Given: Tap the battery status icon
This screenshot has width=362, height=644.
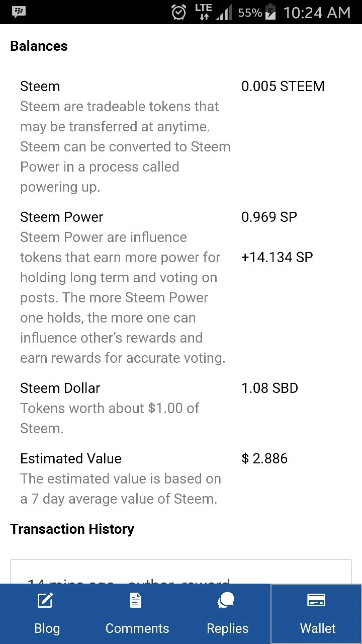Looking at the screenshot, I should coord(271,12).
